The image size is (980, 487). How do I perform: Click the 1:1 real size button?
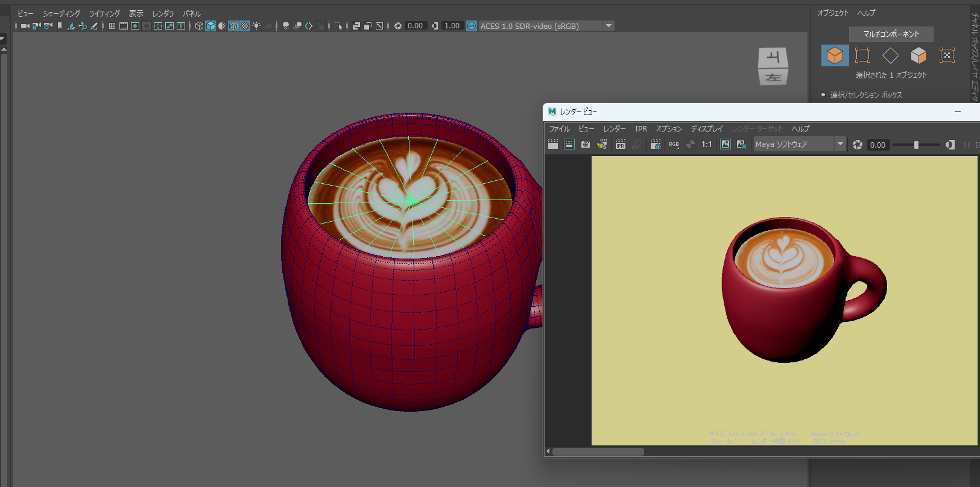[x=706, y=145]
